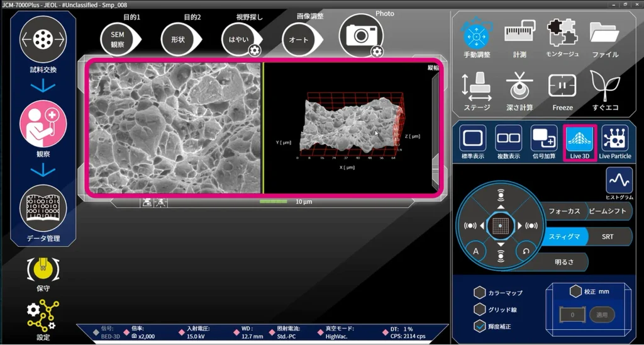Click the Freeze icon

pyautogui.click(x=562, y=86)
